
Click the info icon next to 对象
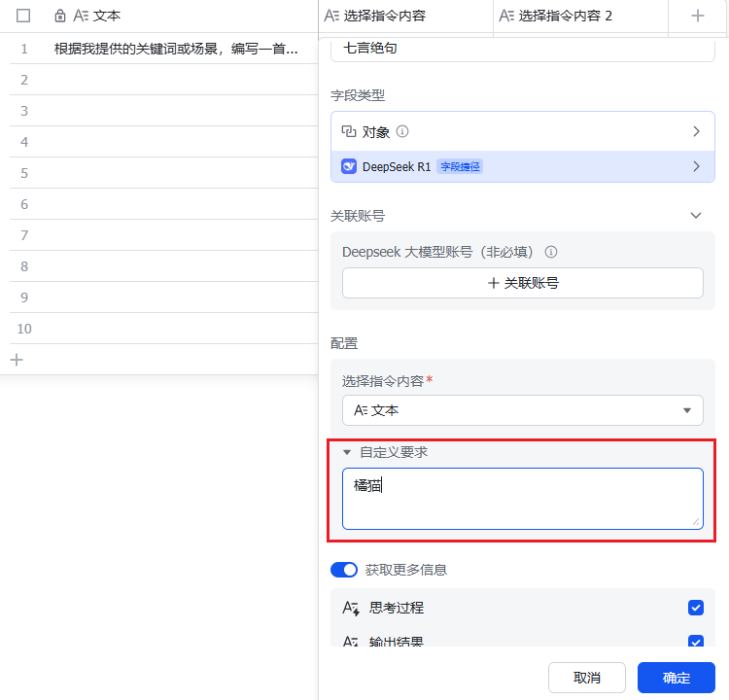[402, 131]
